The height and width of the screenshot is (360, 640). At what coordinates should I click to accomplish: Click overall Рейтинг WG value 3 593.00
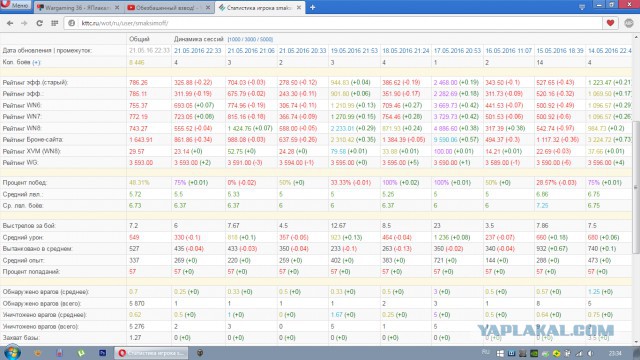(x=141, y=162)
